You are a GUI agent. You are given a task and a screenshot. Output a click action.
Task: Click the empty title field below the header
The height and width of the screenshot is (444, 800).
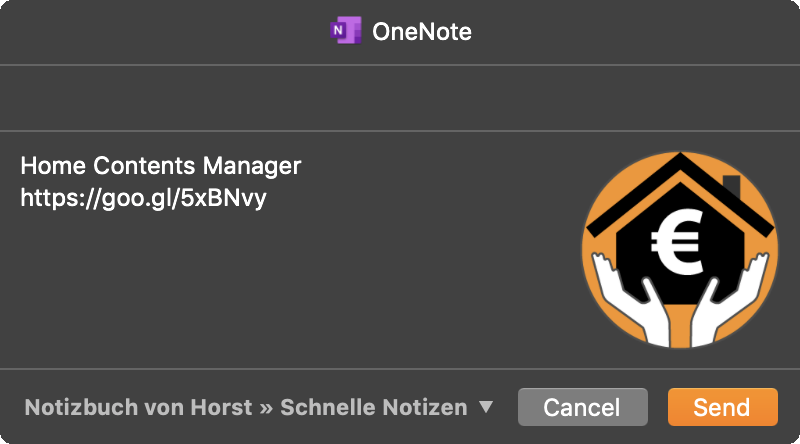coord(400,98)
